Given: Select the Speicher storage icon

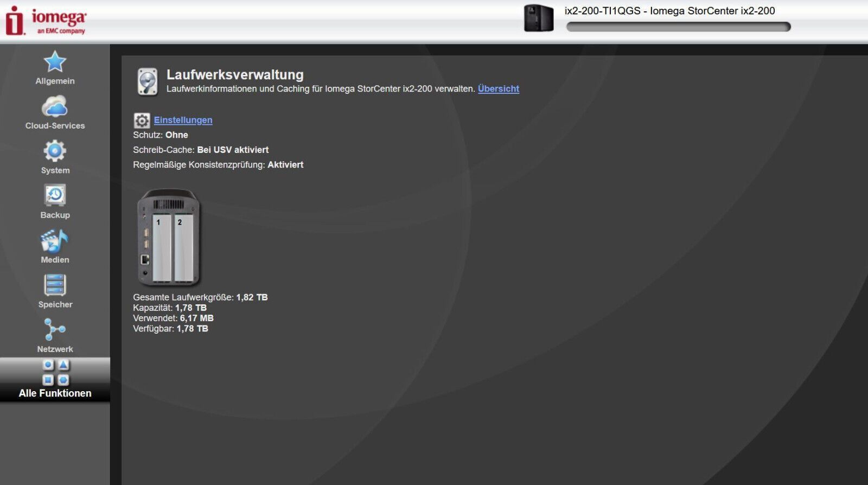Looking at the screenshot, I should (55, 285).
